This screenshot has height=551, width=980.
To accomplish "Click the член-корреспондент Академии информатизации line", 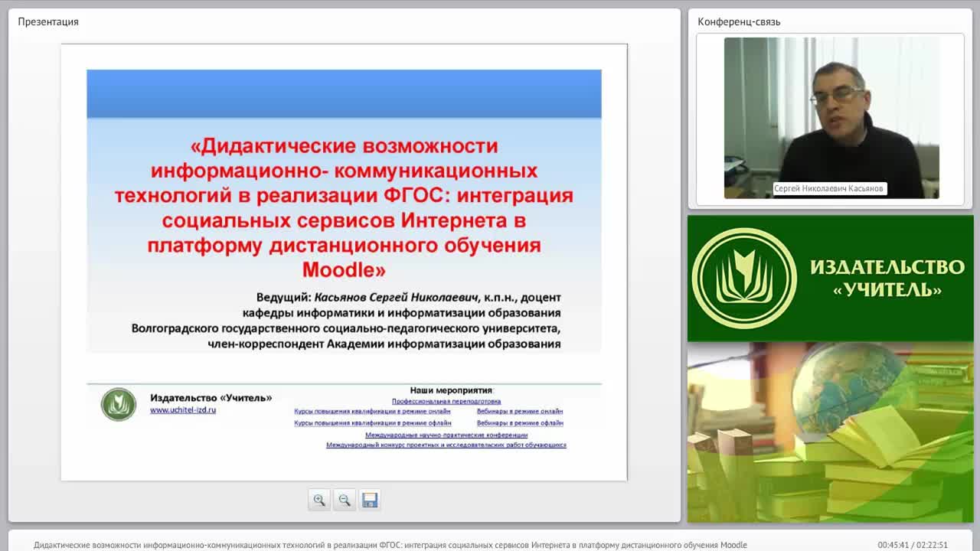I will tap(384, 344).
